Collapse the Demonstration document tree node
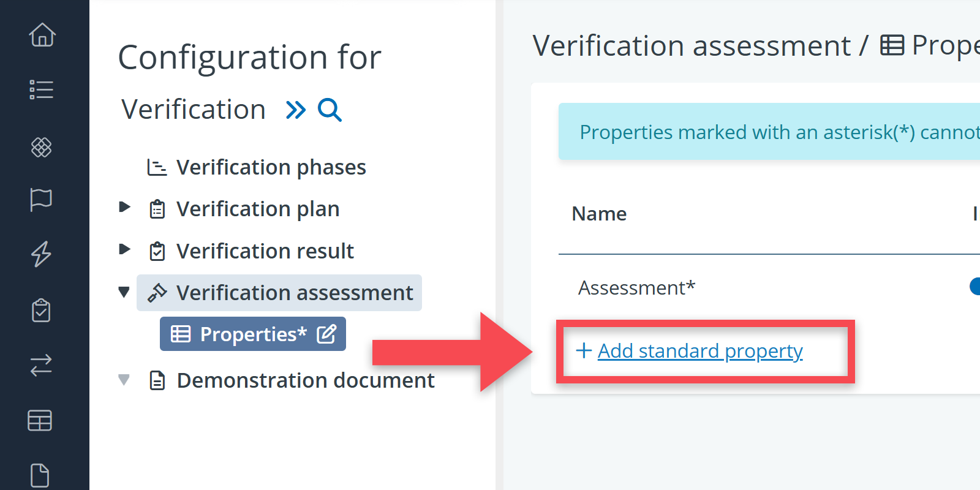This screenshot has width=980, height=490. point(124,380)
